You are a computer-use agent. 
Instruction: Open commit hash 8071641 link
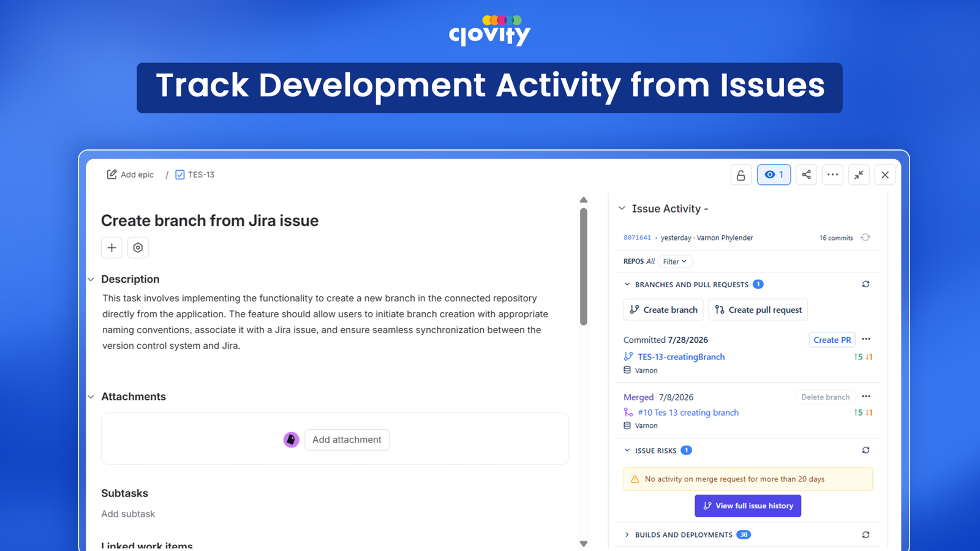point(637,238)
